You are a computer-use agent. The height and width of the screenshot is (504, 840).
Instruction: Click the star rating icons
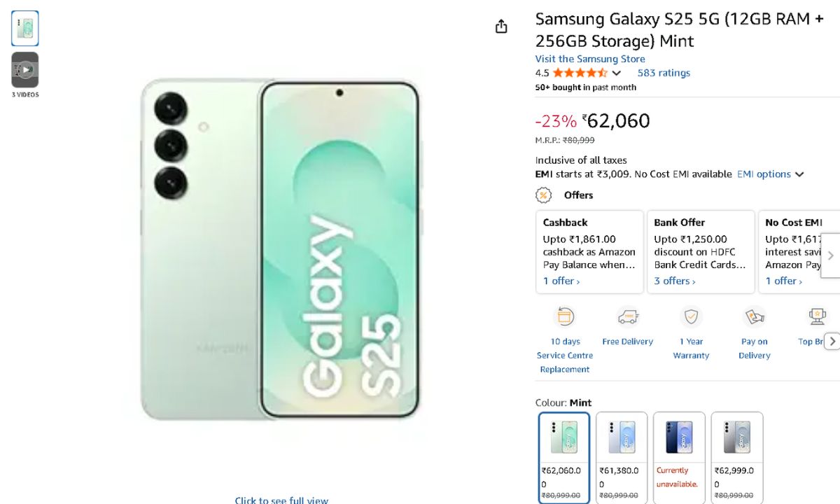click(580, 73)
